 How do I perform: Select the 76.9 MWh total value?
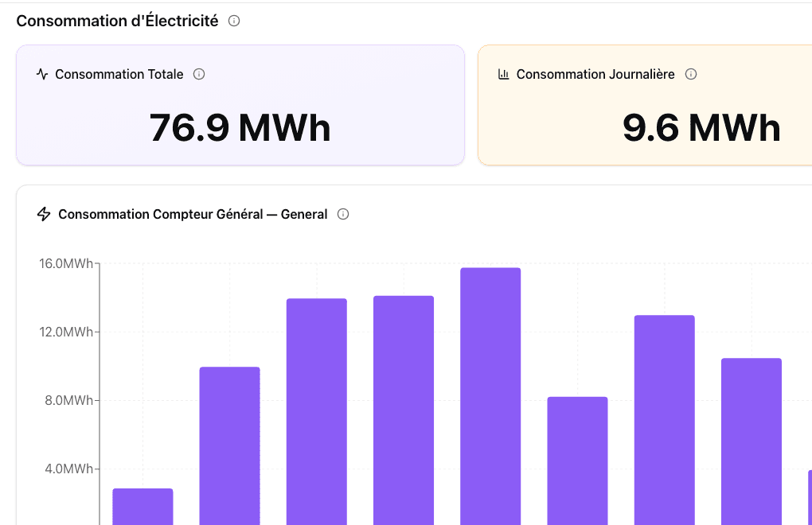coord(240,127)
